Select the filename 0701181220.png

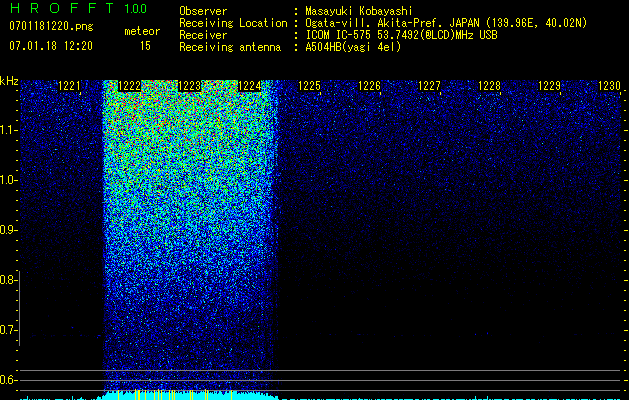pos(51,26)
